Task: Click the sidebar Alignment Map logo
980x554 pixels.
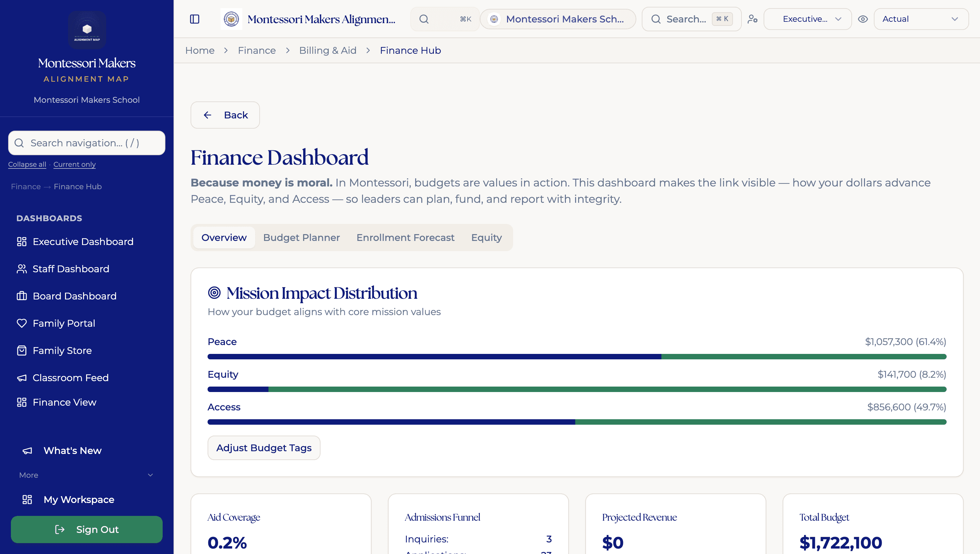Action: click(87, 30)
